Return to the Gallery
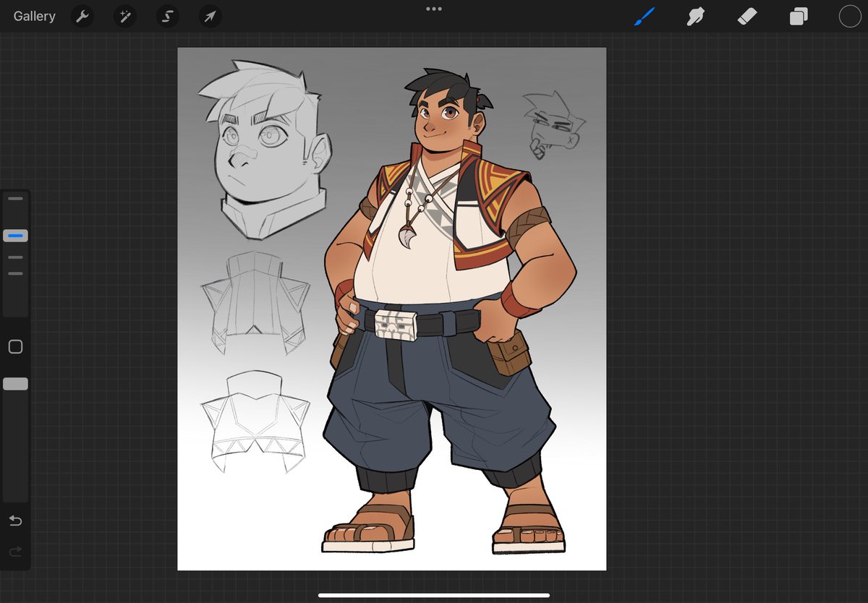 coord(33,16)
